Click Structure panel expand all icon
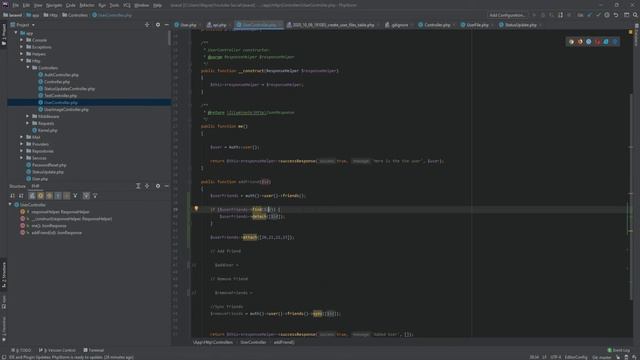Viewport: 640px width, 360px height. tap(138, 186)
